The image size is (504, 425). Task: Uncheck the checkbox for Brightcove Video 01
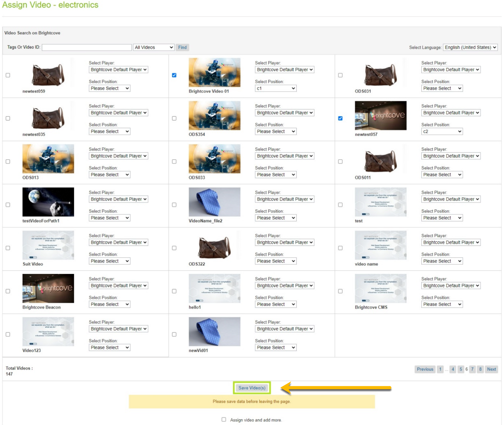[x=174, y=75]
